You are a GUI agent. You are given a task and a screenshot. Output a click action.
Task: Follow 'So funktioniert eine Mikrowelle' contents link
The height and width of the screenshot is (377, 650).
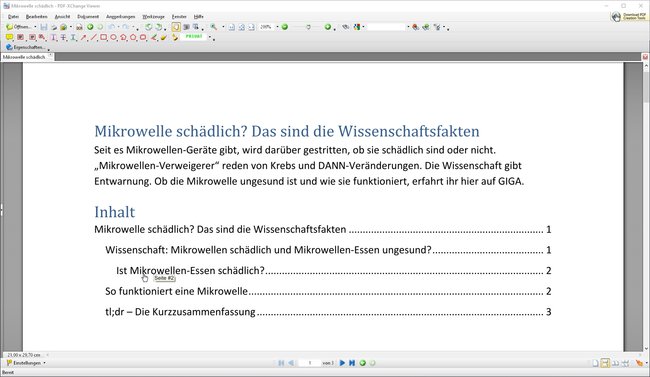click(177, 291)
